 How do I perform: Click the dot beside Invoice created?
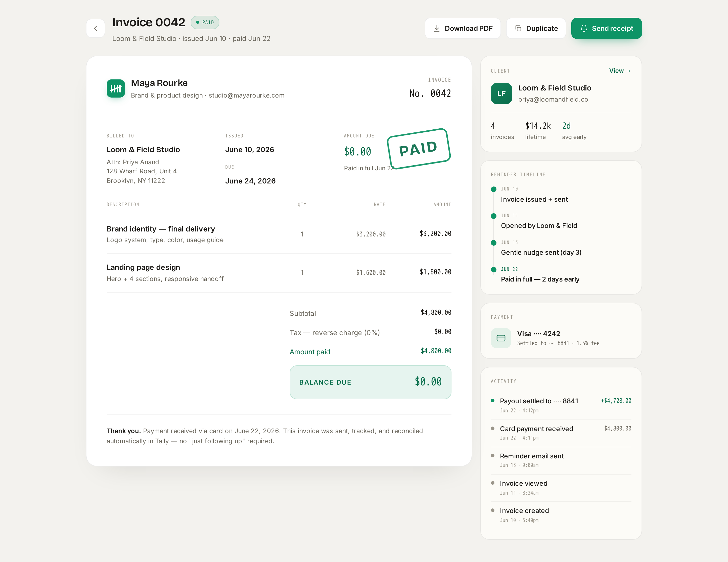pyautogui.click(x=493, y=510)
